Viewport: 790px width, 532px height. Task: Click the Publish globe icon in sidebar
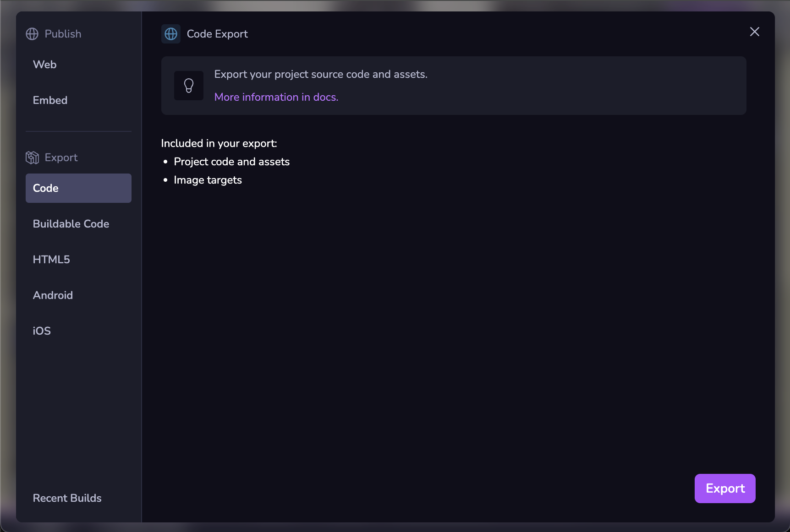click(x=32, y=34)
